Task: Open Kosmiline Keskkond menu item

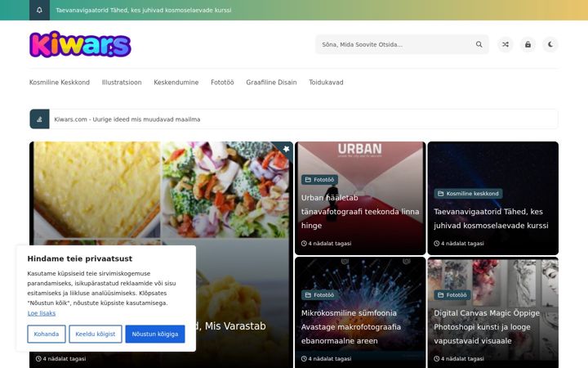Action: [60, 83]
